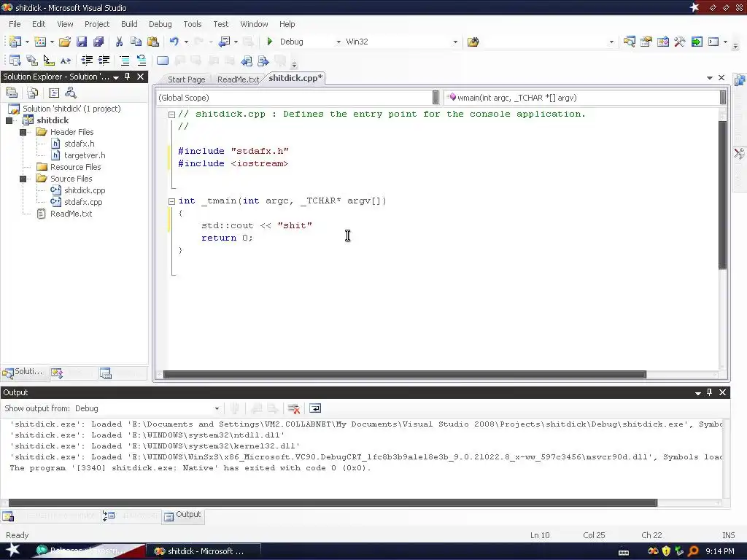This screenshot has width=747, height=560.
Task: Open Show output from Debug dropdown
Action: tap(217, 408)
